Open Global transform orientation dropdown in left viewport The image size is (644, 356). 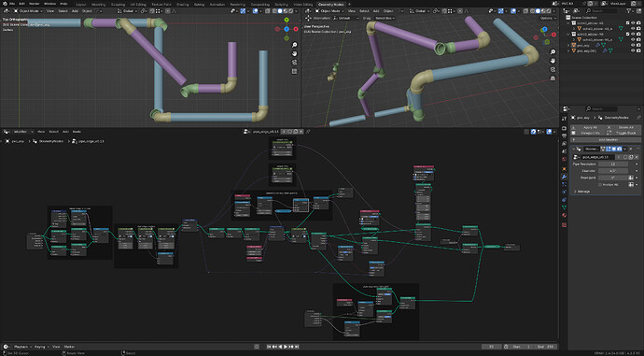(128, 11)
